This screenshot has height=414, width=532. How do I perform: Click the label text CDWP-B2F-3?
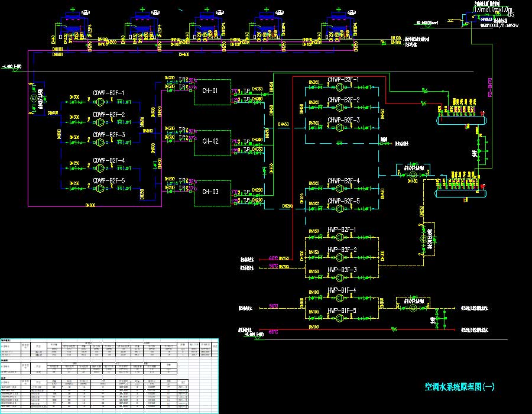[x=109, y=135]
